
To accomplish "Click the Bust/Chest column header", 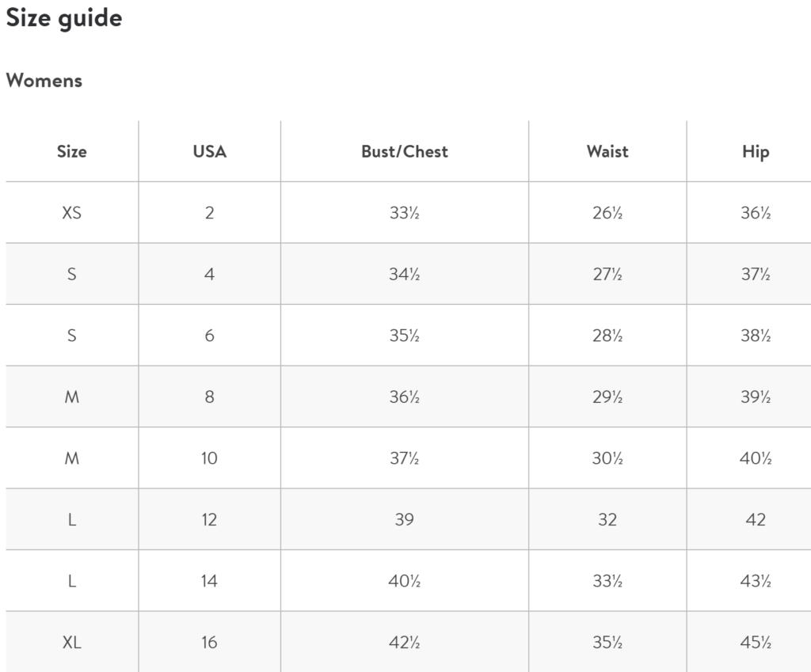I will (405, 151).
